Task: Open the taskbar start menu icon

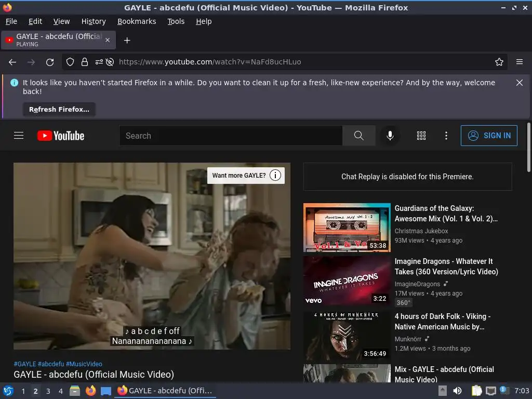Action: point(8,391)
